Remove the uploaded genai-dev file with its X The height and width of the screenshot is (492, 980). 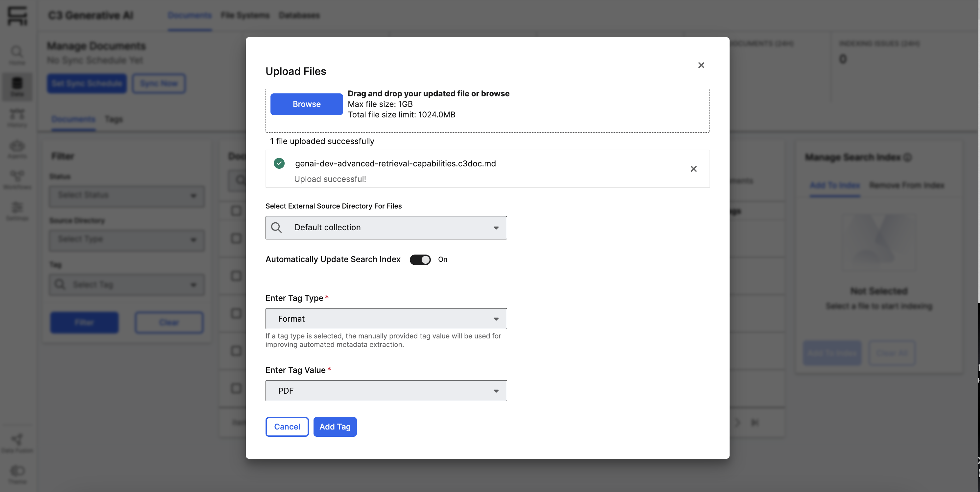tap(693, 169)
